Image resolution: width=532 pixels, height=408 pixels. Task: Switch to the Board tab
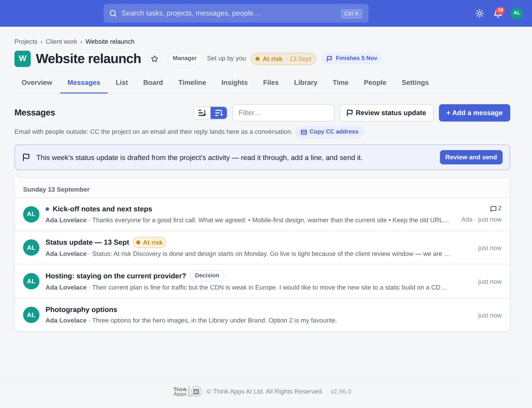click(153, 83)
